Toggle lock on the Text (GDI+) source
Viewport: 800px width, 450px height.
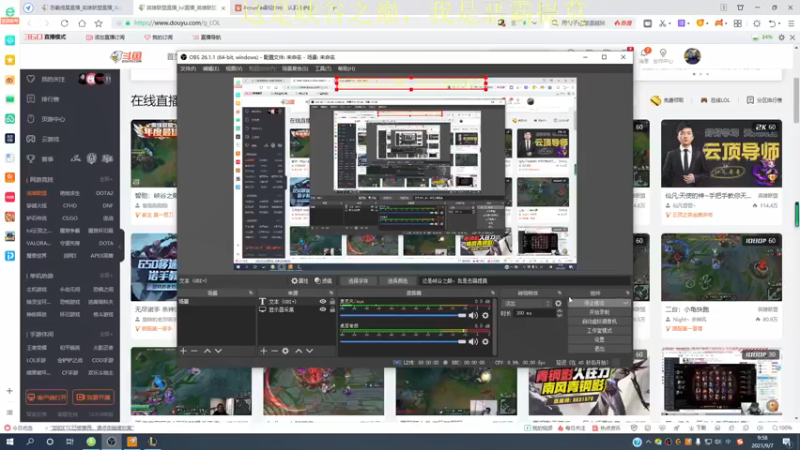click(332, 302)
